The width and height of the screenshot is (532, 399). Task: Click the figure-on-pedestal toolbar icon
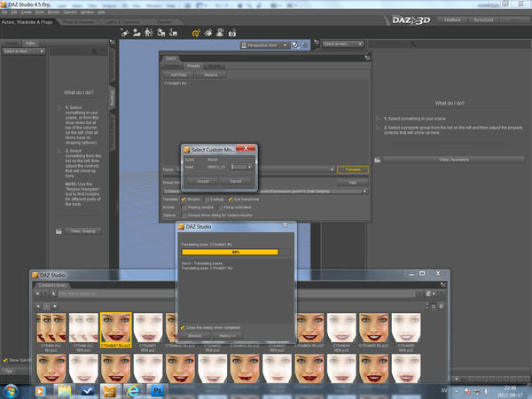(220, 33)
